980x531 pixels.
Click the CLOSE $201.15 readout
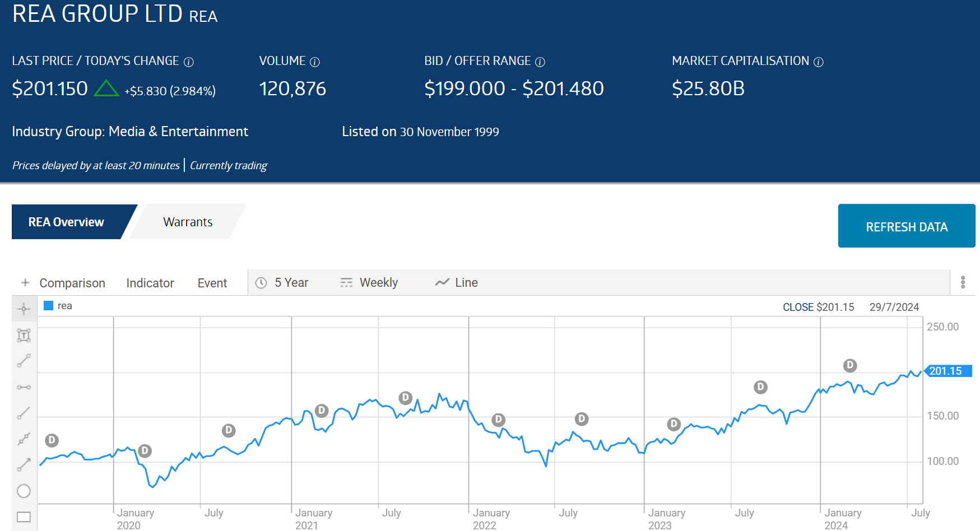[x=818, y=307]
